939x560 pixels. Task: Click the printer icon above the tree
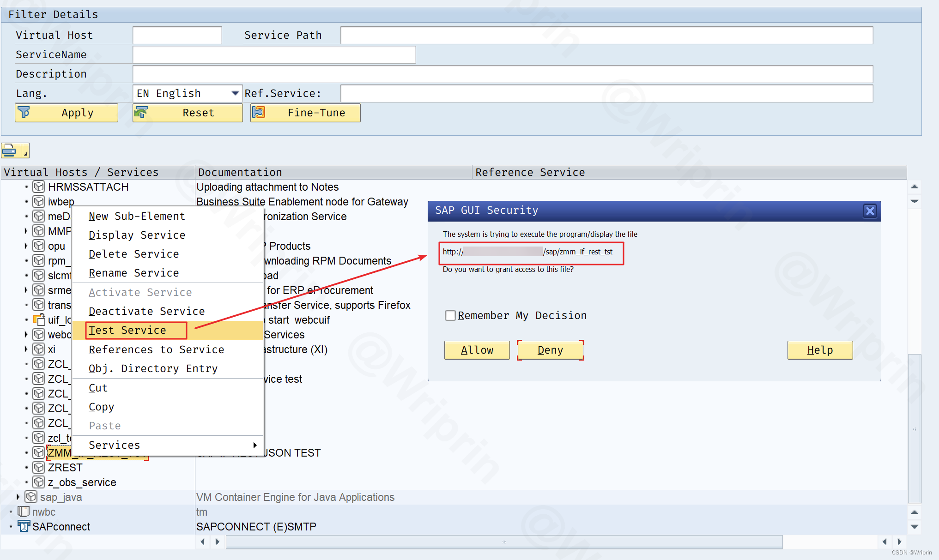point(10,151)
